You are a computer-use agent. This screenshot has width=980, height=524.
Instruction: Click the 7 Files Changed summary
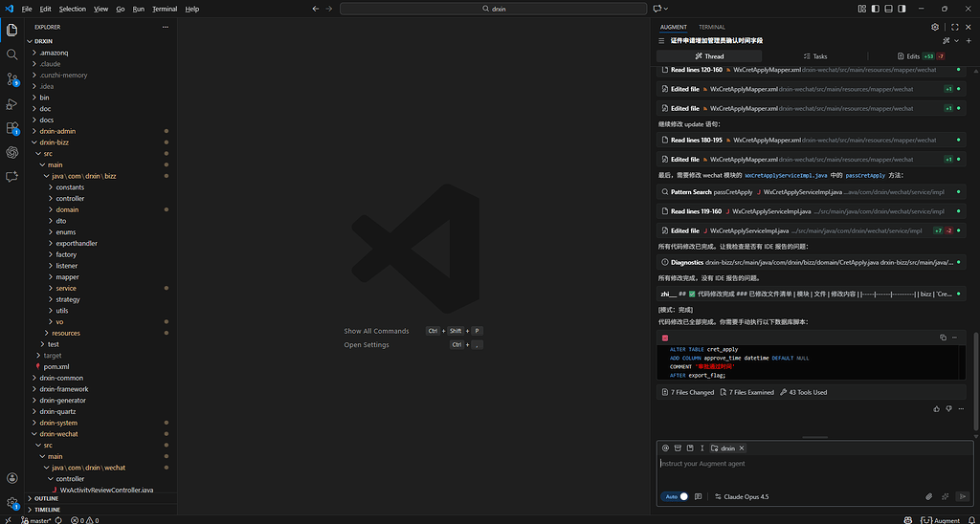point(687,392)
